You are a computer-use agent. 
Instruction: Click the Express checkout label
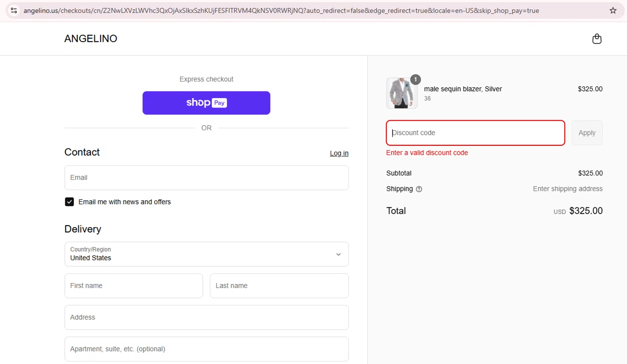click(206, 79)
